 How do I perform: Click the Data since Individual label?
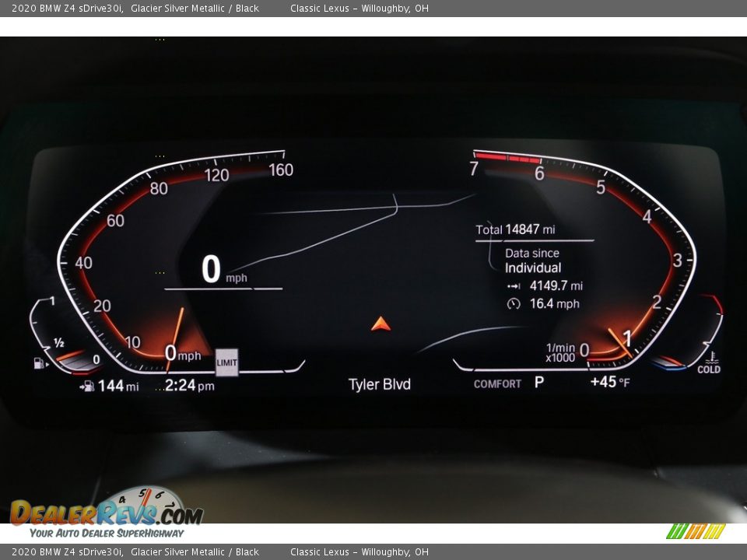click(532, 261)
